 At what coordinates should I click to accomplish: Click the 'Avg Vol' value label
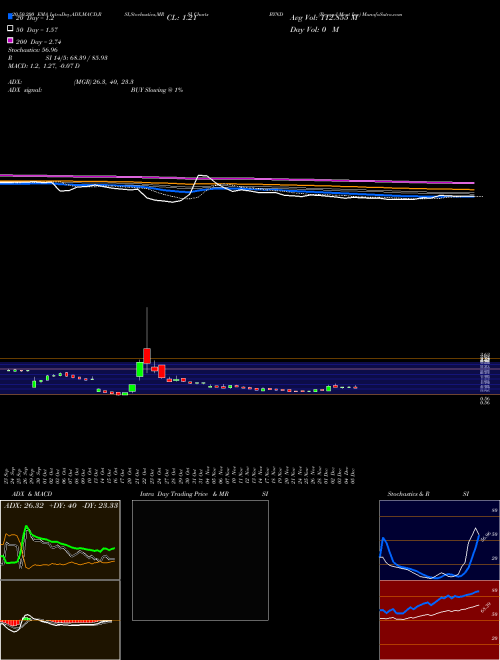[323, 18]
